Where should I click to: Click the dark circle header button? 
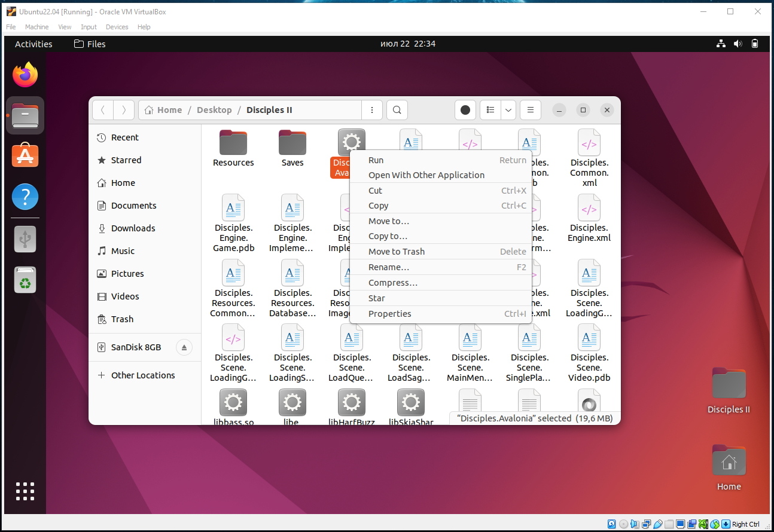point(465,110)
